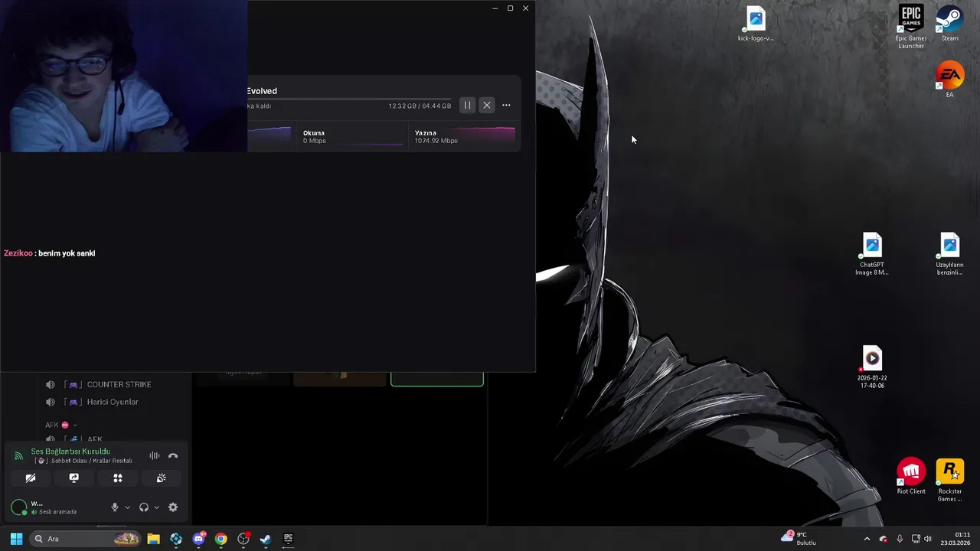Open Discord from the taskbar
The image size is (980, 551).
(199, 539)
